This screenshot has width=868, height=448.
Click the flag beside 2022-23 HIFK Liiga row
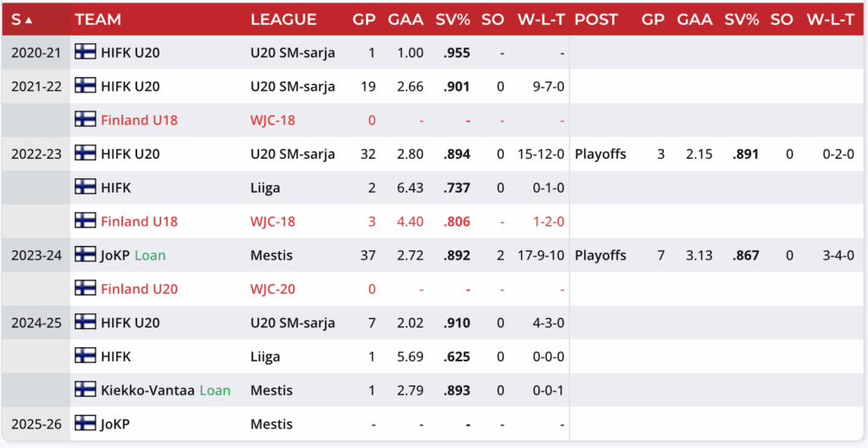[x=85, y=188]
